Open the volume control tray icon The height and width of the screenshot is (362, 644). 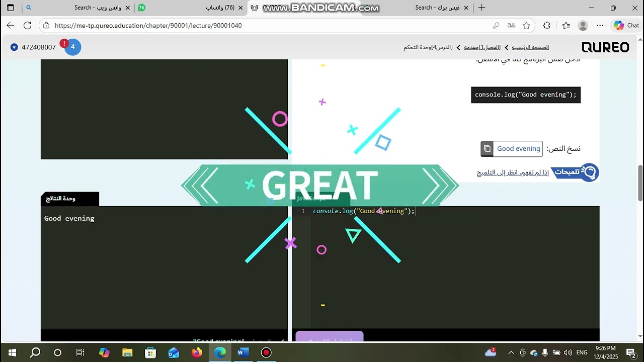[568, 352]
